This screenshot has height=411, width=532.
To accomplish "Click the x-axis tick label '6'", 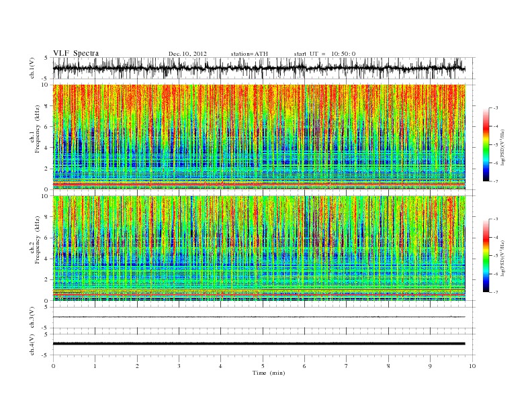I will pos(304,366).
